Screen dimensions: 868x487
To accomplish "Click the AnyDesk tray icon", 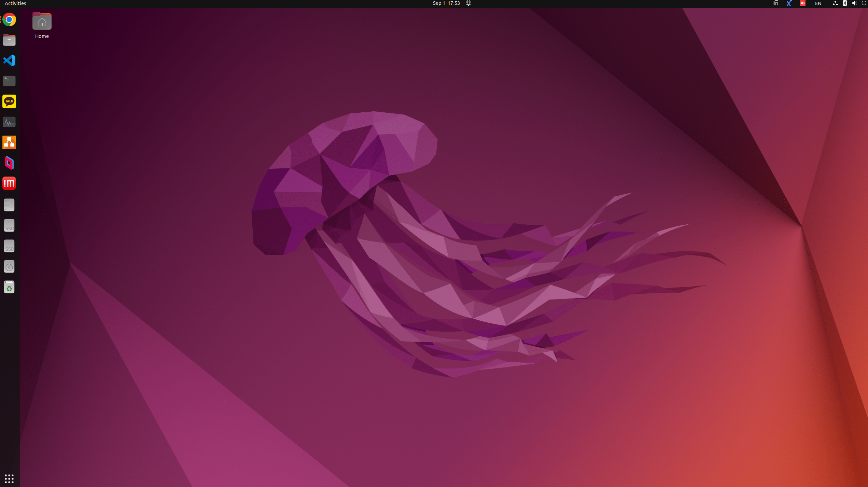I will pyautogui.click(x=802, y=3).
